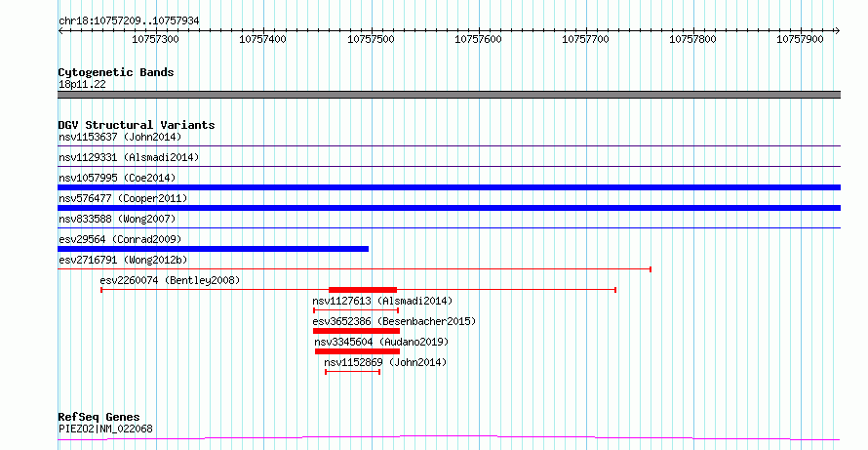Open variant nsv1129331 (Alsmadi2014) label
This screenshot has height=450, width=868.
coord(129,157)
